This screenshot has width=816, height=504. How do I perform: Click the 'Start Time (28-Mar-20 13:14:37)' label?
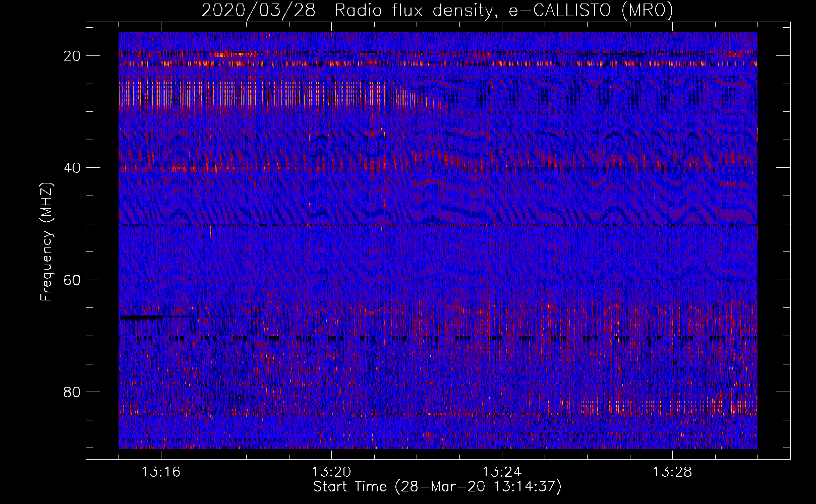tap(437, 487)
